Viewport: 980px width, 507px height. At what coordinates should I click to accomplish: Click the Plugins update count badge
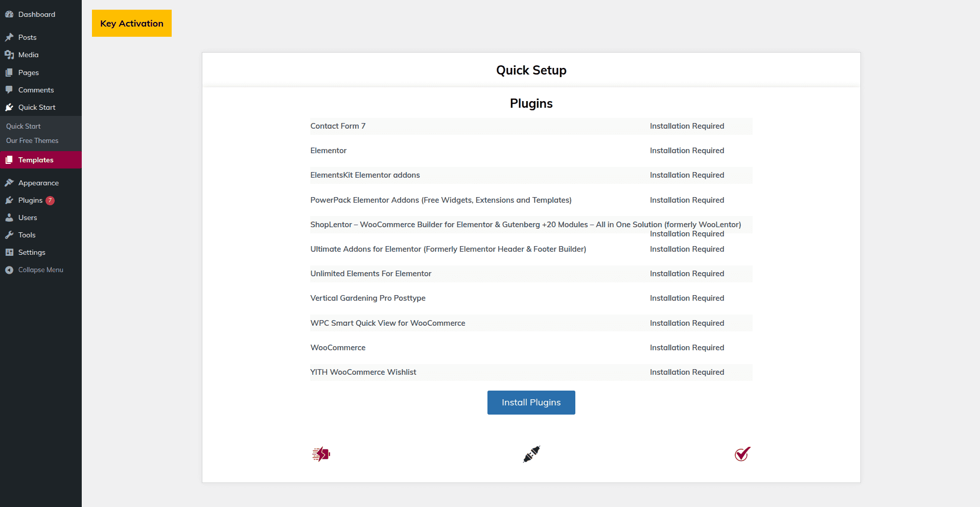pyautogui.click(x=50, y=201)
